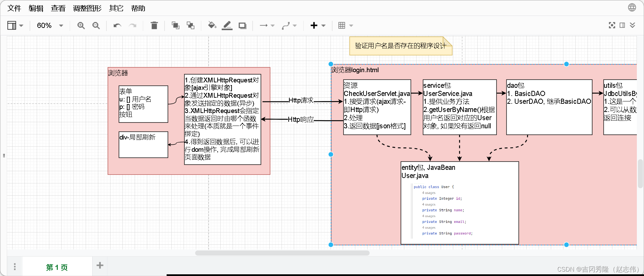Image resolution: width=644 pixels, height=276 pixels.
Task: Open the connection arrow style dropdown
Action: [267, 26]
